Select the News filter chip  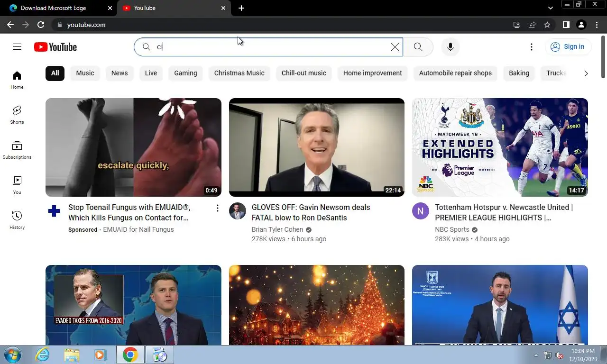point(120,73)
